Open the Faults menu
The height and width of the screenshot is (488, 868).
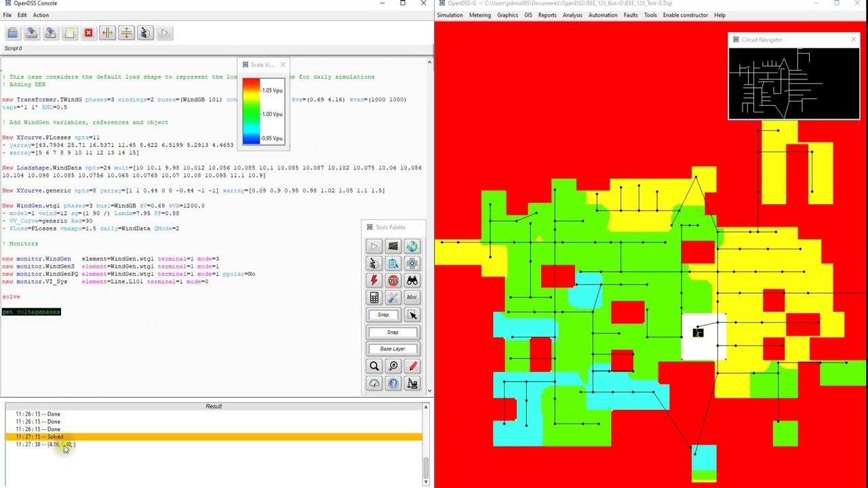[x=631, y=15]
